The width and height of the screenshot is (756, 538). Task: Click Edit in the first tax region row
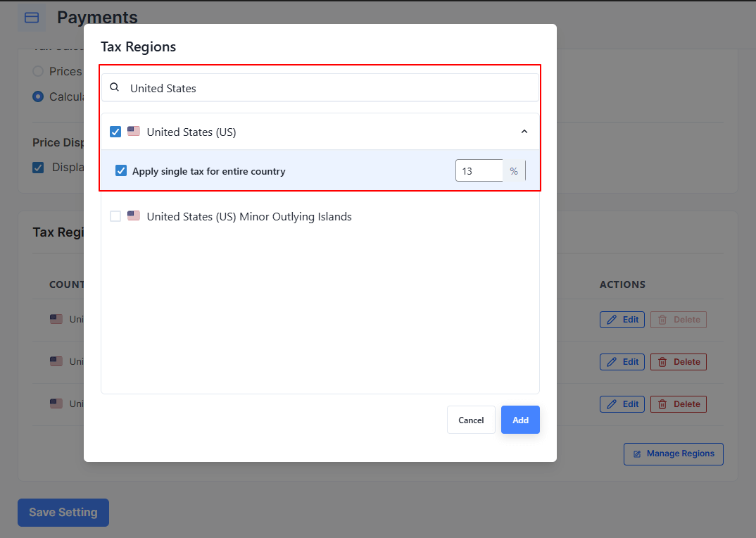tap(622, 320)
